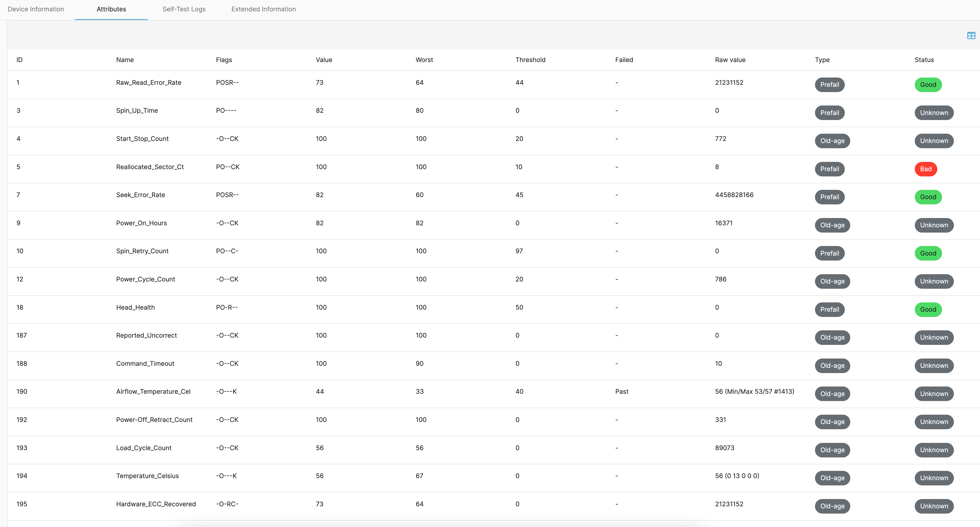The image size is (980, 527).
Task: Switch to the Device Information tab
Action: [x=36, y=9]
